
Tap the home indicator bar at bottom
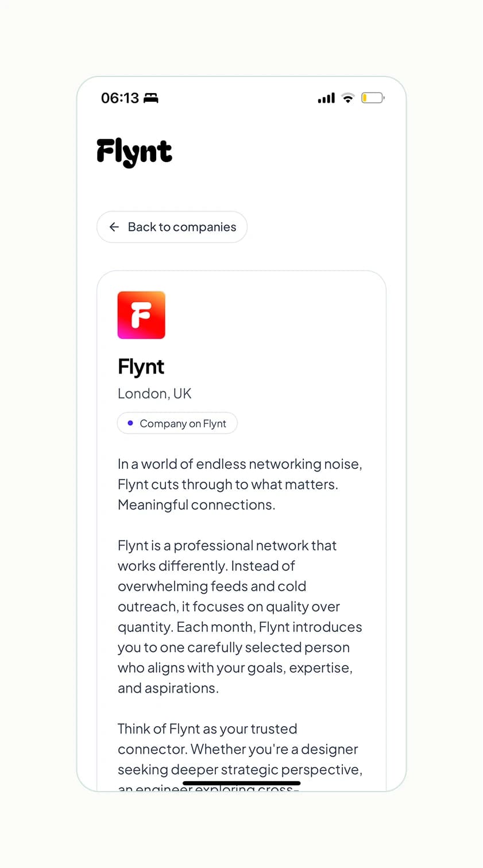coord(241,783)
